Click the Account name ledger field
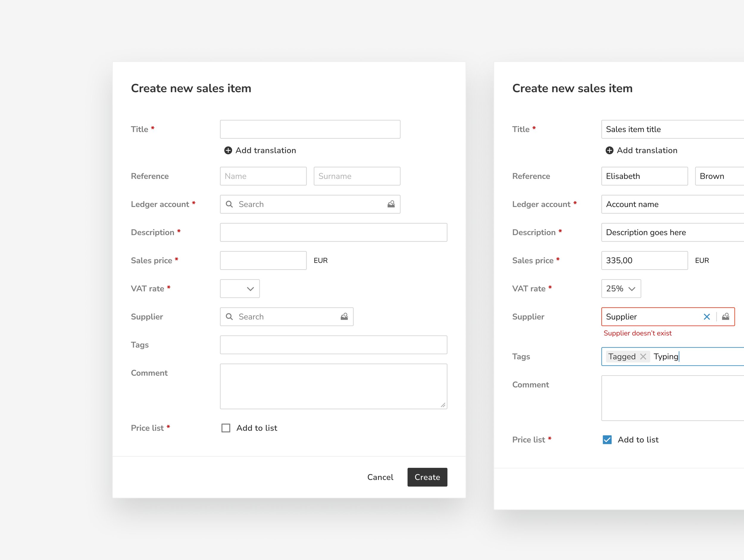This screenshot has height=560, width=744. tap(673, 204)
